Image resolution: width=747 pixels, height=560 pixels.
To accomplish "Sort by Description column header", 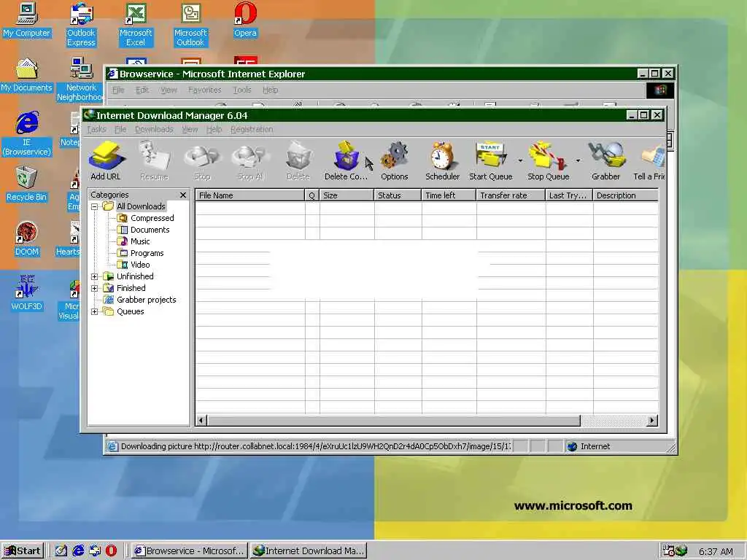I will (x=625, y=195).
